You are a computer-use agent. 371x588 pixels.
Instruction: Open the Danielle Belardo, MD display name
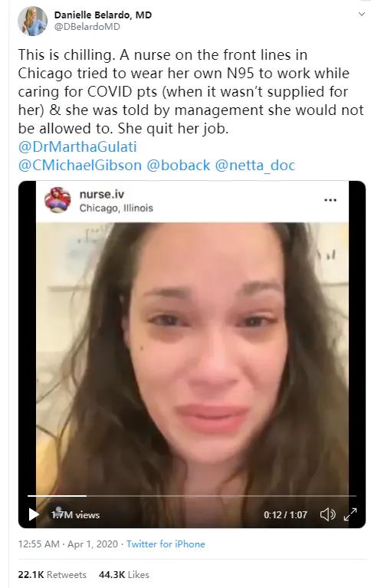click(x=103, y=15)
